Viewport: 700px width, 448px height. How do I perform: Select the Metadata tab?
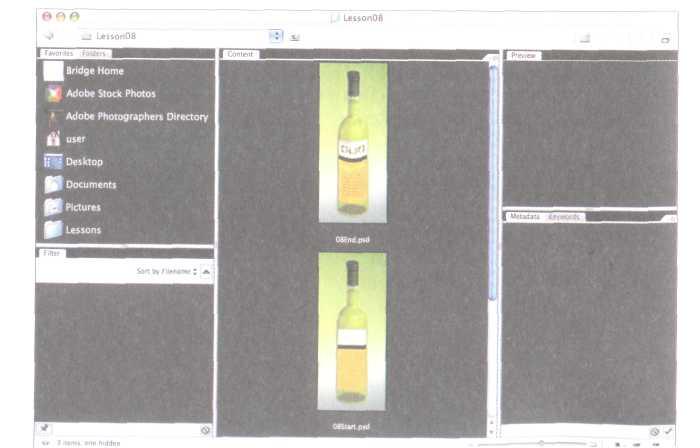click(x=525, y=216)
